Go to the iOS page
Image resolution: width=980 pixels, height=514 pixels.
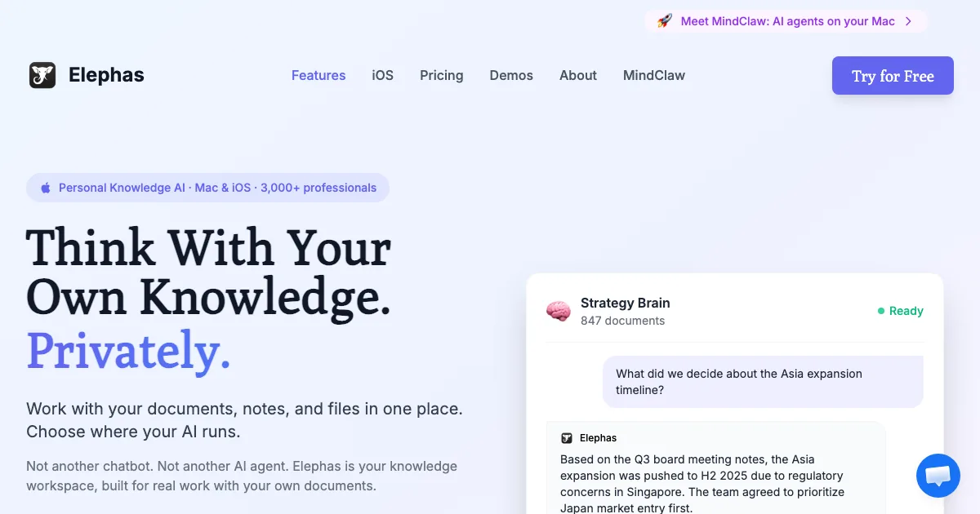point(382,76)
